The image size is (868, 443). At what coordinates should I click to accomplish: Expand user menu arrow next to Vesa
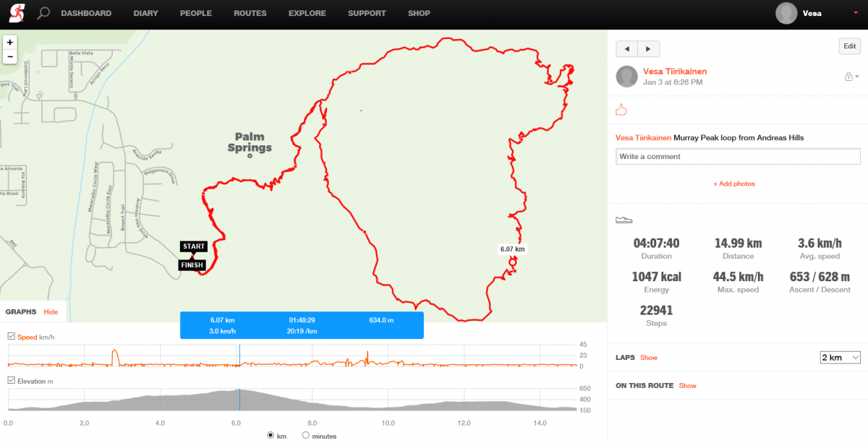pyautogui.click(x=856, y=13)
